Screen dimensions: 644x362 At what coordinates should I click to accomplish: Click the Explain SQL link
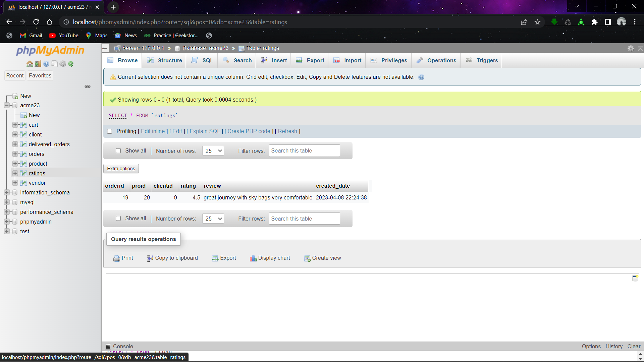(x=205, y=131)
